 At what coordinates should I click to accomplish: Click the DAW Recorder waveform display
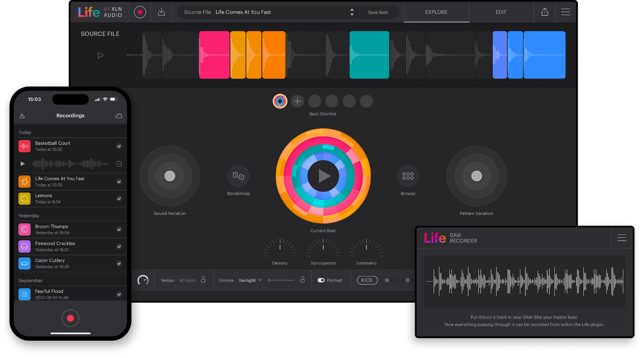pos(525,281)
